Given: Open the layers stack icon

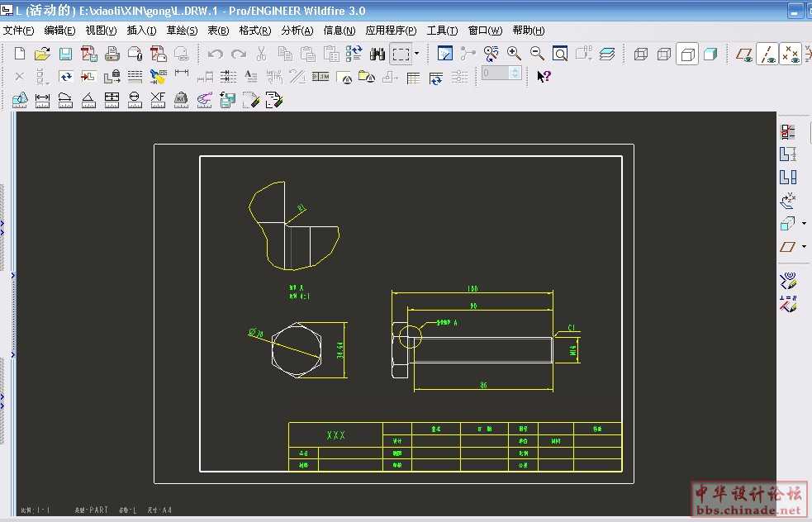Looking at the screenshot, I should coord(607,55).
